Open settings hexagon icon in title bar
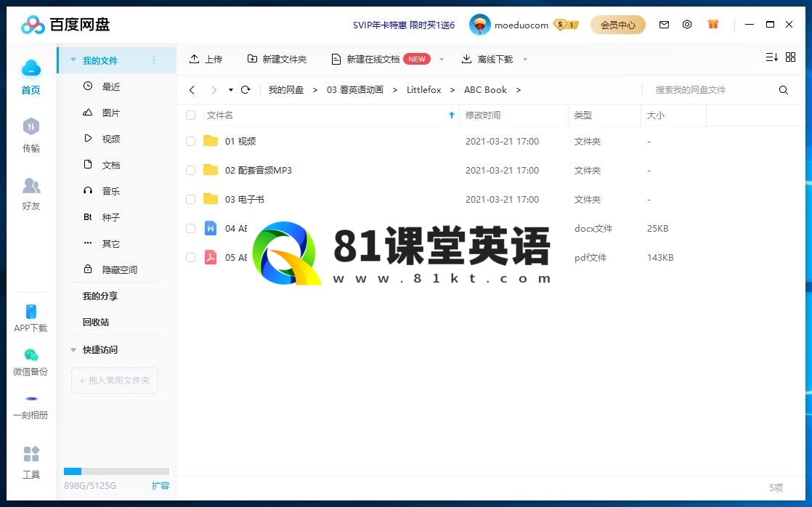Image resolution: width=812 pixels, height=507 pixels. point(686,25)
